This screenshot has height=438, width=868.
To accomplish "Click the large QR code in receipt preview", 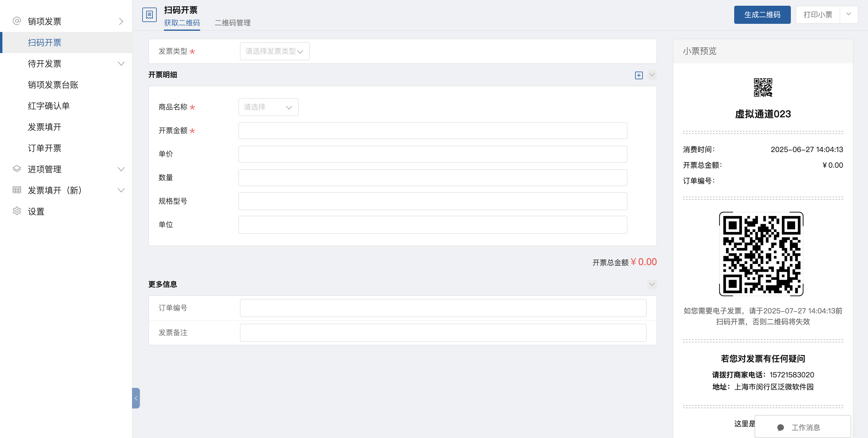I will (761, 254).
